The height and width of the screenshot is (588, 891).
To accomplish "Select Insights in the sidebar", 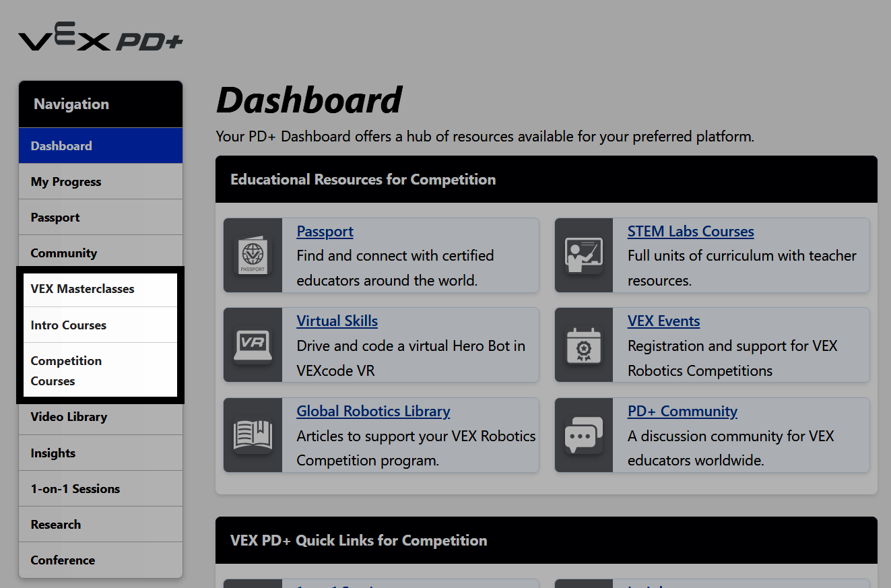I will pyautogui.click(x=100, y=453).
